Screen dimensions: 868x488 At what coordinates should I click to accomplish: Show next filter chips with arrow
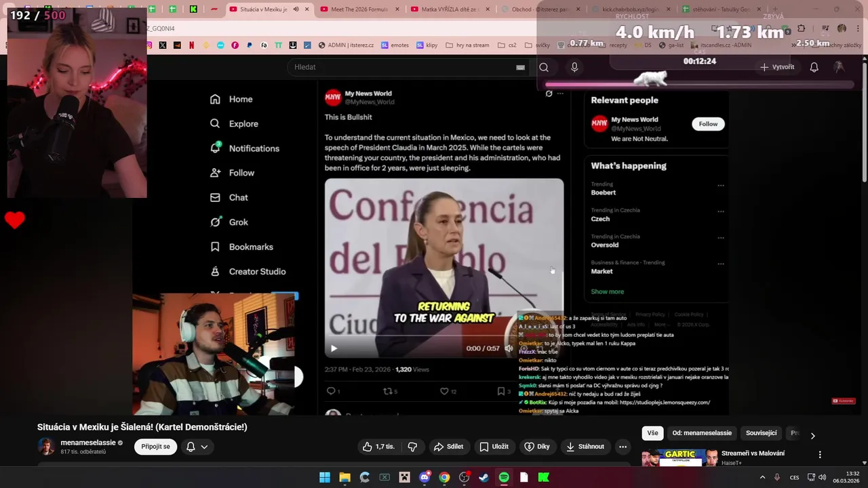(x=812, y=435)
